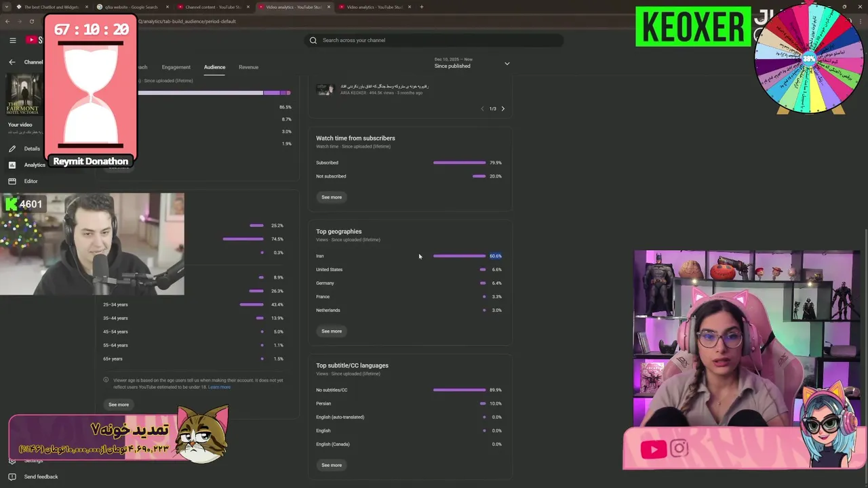The image size is (868, 488).
Task: Click the Send feedback icon
Action: (12, 476)
